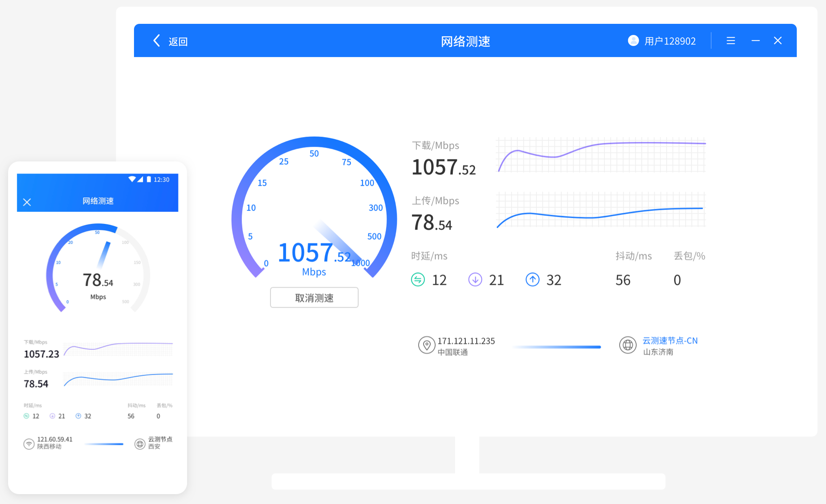Click the Wi-Fi icon next to 121.60.59.41

[29, 444]
